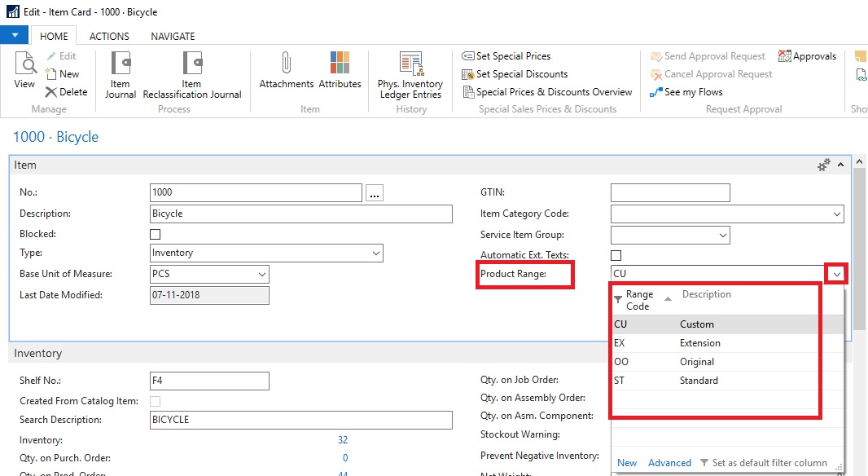868x476 pixels.
Task: Click the Advanced link in the lookup
Action: tap(669, 463)
